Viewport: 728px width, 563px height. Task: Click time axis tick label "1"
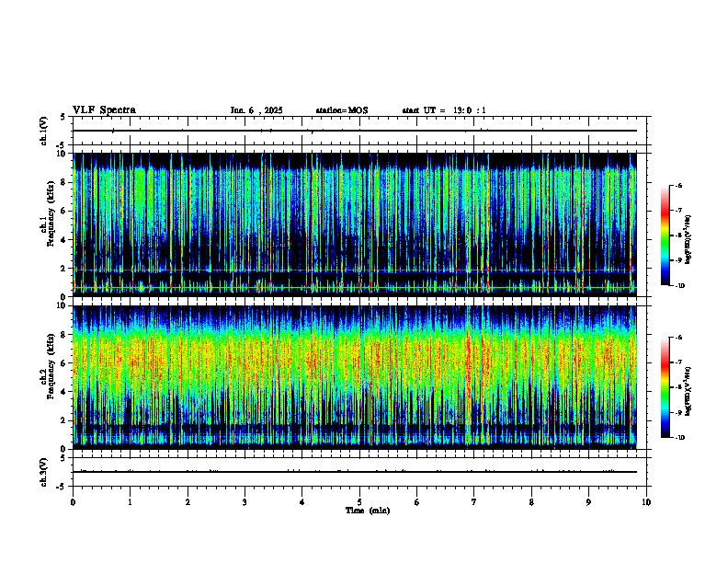(130, 502)
